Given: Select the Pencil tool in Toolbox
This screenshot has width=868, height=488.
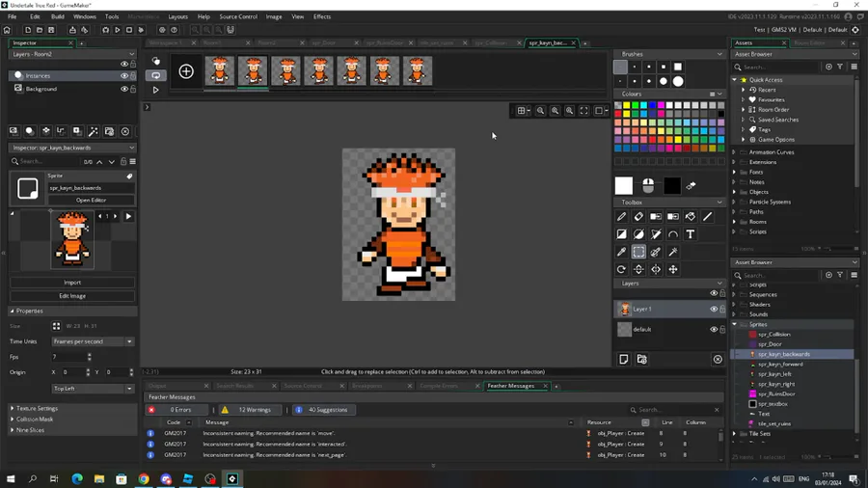Looking at the screenshot, I should pos(621,217).
